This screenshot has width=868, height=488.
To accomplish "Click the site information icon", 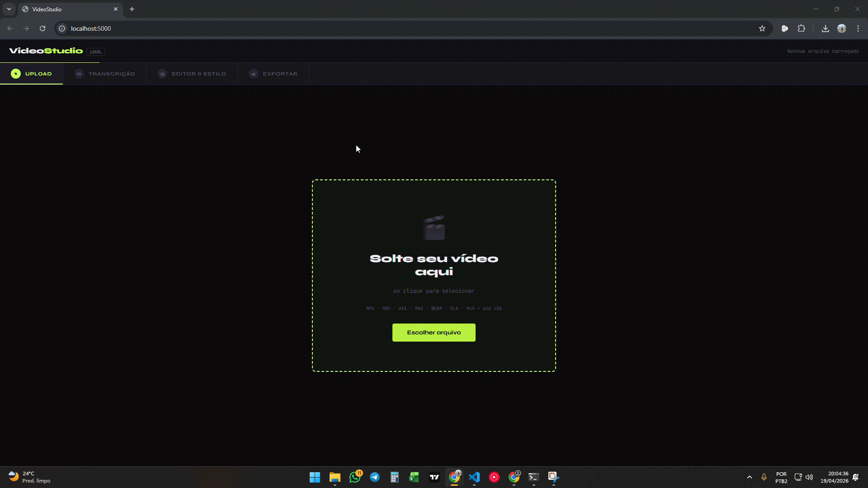I will 62,28.
